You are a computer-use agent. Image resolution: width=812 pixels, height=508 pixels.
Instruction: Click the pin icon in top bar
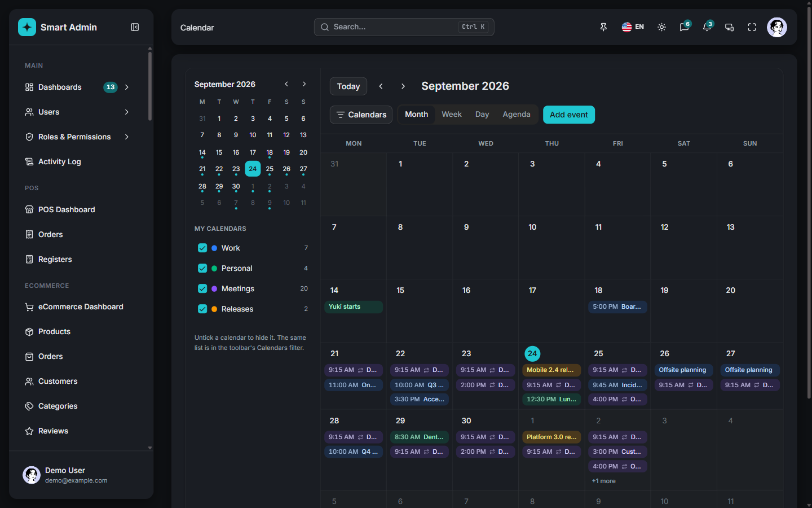[x=603, y=27]
